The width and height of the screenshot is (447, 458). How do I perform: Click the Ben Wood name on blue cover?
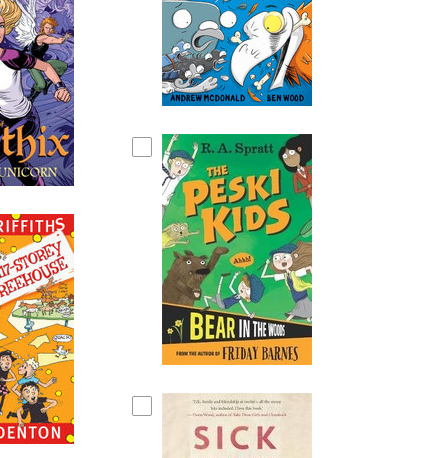[x=285, y=98]
